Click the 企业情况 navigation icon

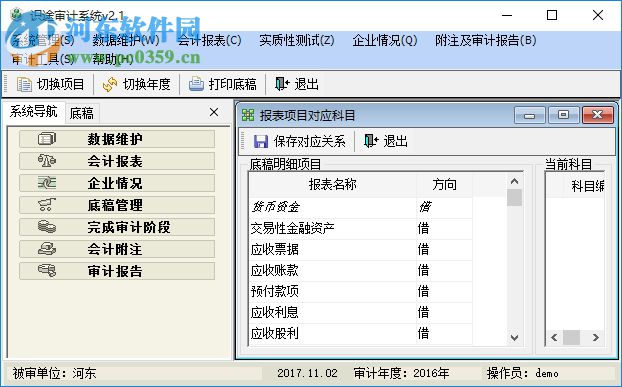[x=47, y=183]
